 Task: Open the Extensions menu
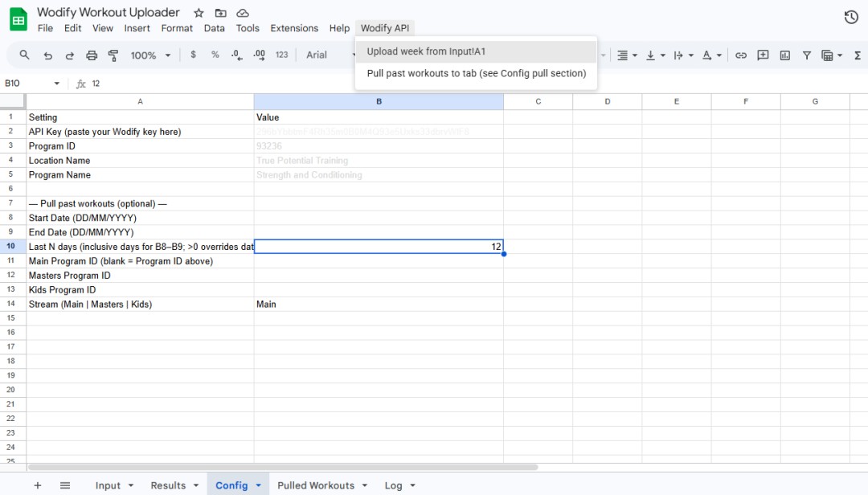[294, 28]
